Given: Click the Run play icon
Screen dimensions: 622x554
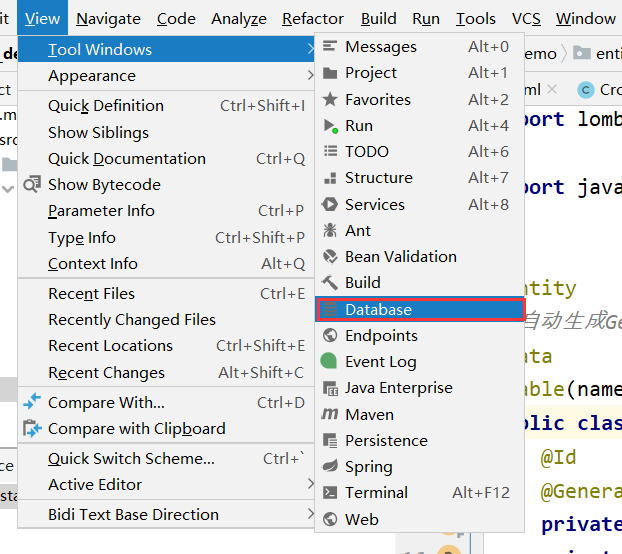Looking at the screenshot, I should [x=330, y=126].
